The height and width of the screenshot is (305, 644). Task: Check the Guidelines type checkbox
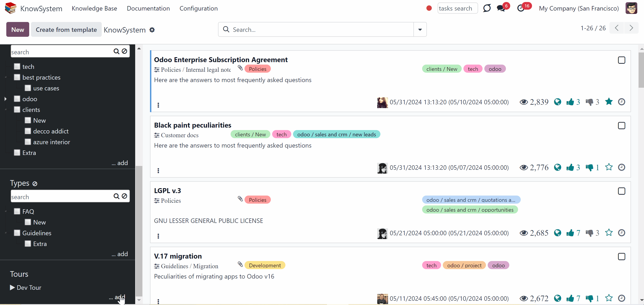pyautogui.click(x=17, y=233)
